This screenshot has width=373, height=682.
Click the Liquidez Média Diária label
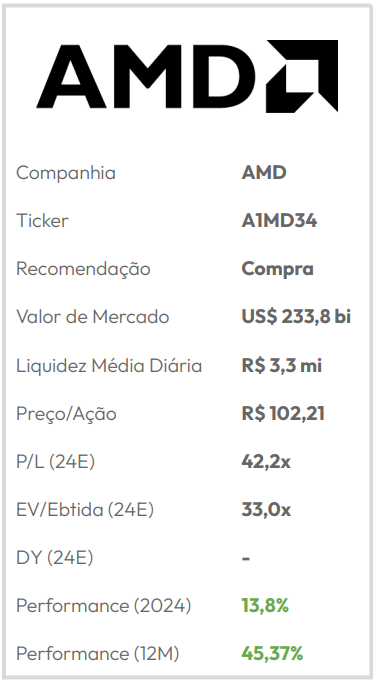coord(109,365)
